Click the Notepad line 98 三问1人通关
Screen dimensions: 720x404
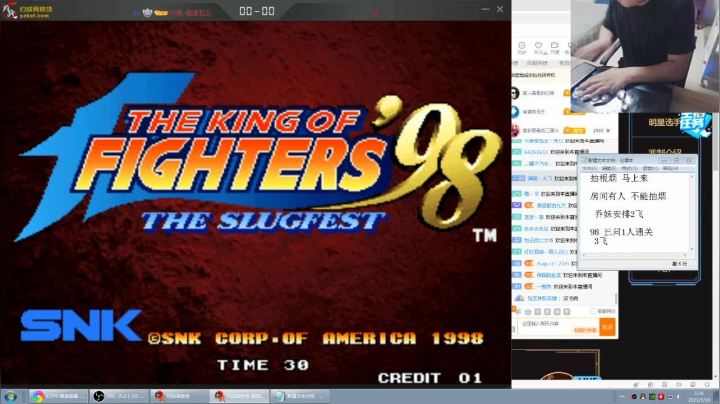point(621,232)
